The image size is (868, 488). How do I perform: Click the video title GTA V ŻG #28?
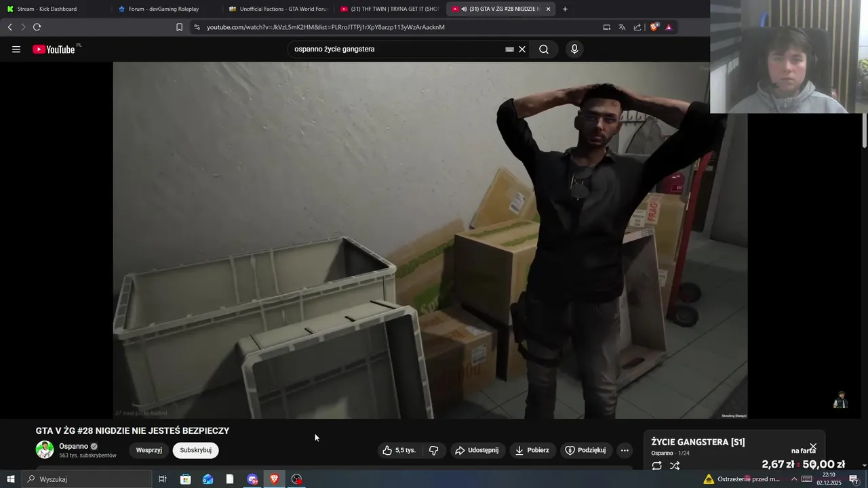coord(132,430)
